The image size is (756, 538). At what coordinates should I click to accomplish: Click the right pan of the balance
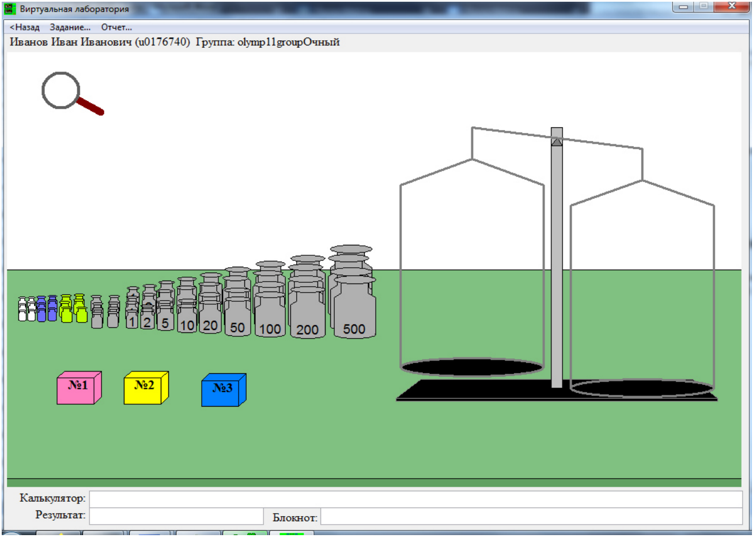(x=642, y=388)
